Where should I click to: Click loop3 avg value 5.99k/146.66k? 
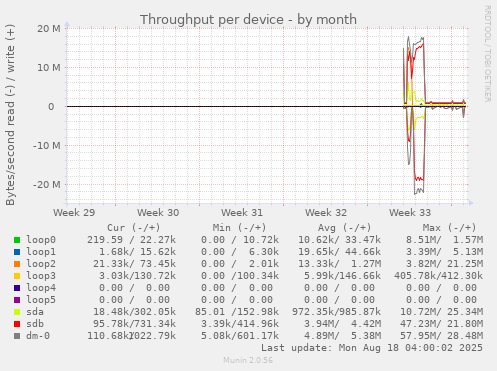coord(342,276)
